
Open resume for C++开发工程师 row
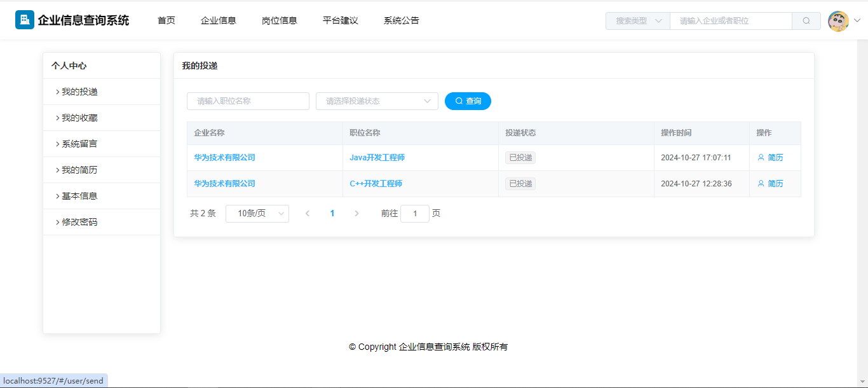tap(770, 184)
